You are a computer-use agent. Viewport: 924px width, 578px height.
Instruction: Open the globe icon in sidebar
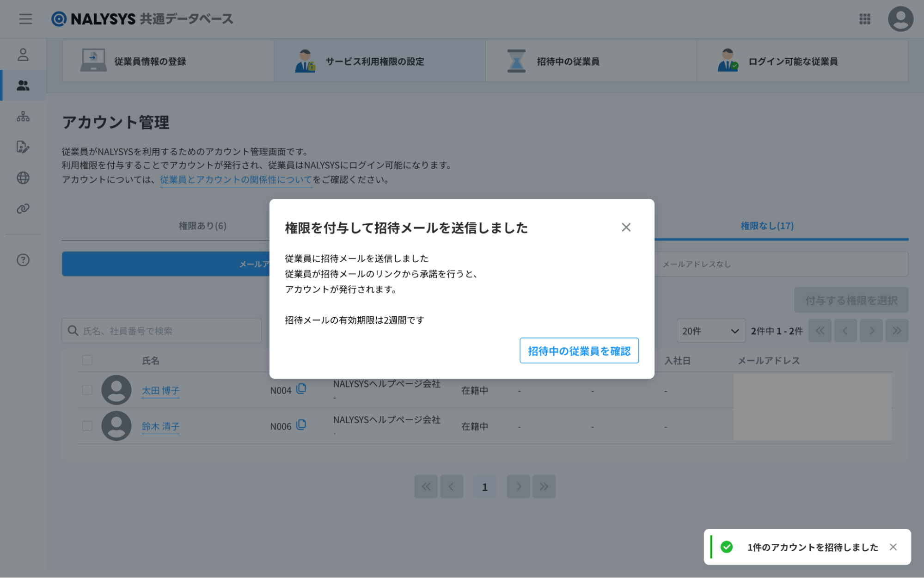pyautogui.click(x=23, y=178)
